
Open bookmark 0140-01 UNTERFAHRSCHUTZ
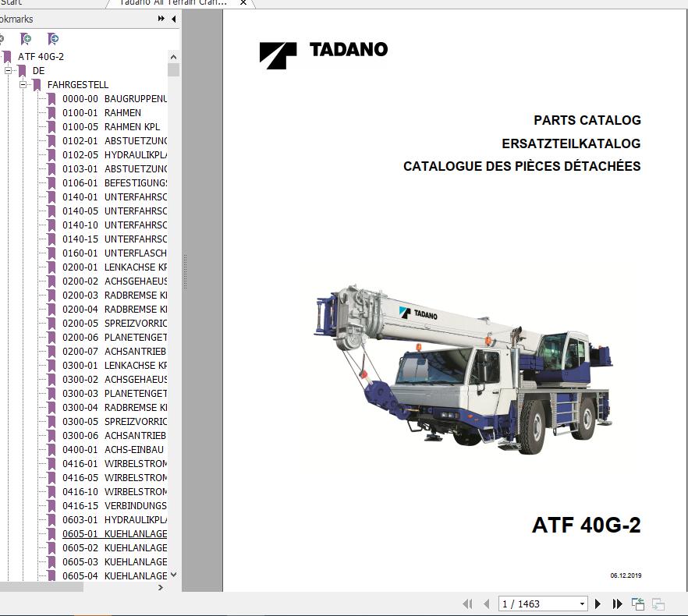click(x=114, y=197)
